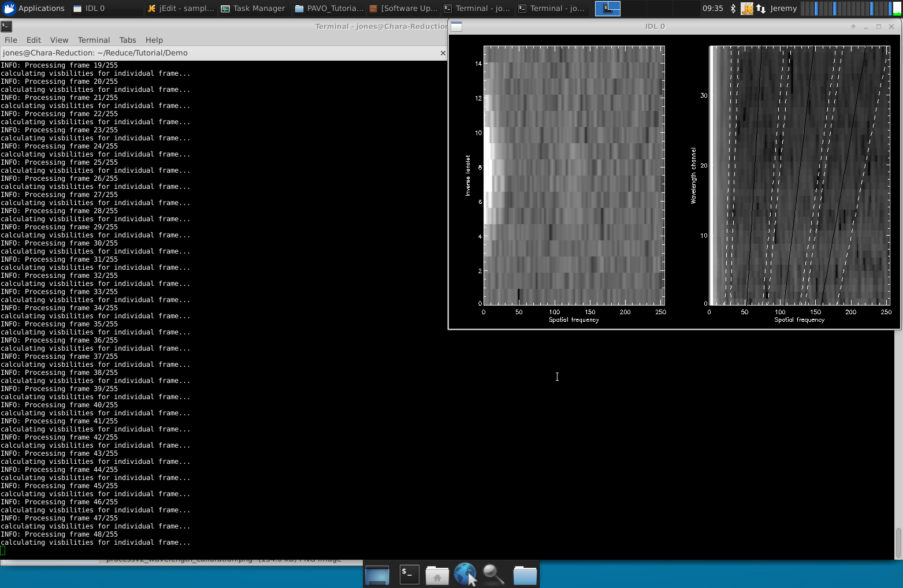This screenshot has height=588, width=903.
Task: Click the 'Spatial frequency' label under the right plot
Action: tap(799, 319)
